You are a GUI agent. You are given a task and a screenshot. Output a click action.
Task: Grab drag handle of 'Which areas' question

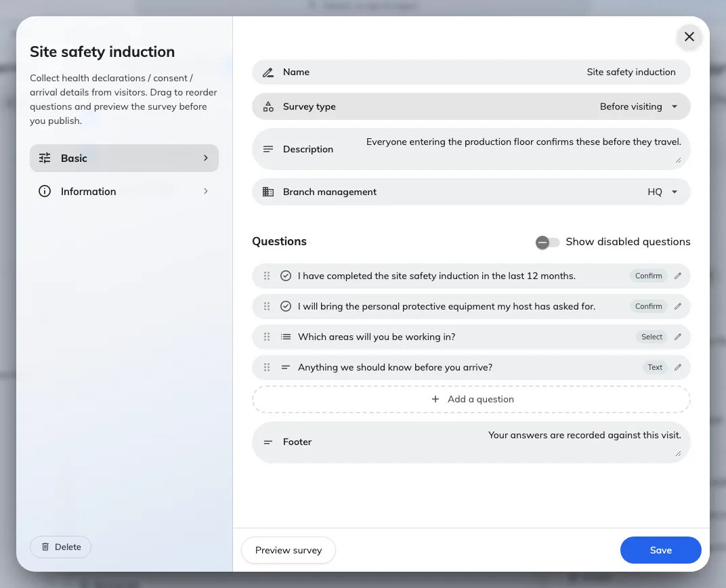coord(267,337)
